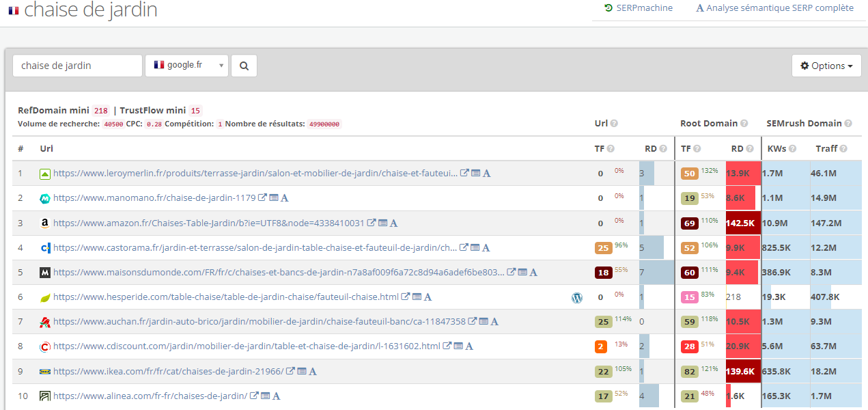Click the 49900000 results count value
Image resolution: width=868 pixels, height=410 pixels.
323,124
